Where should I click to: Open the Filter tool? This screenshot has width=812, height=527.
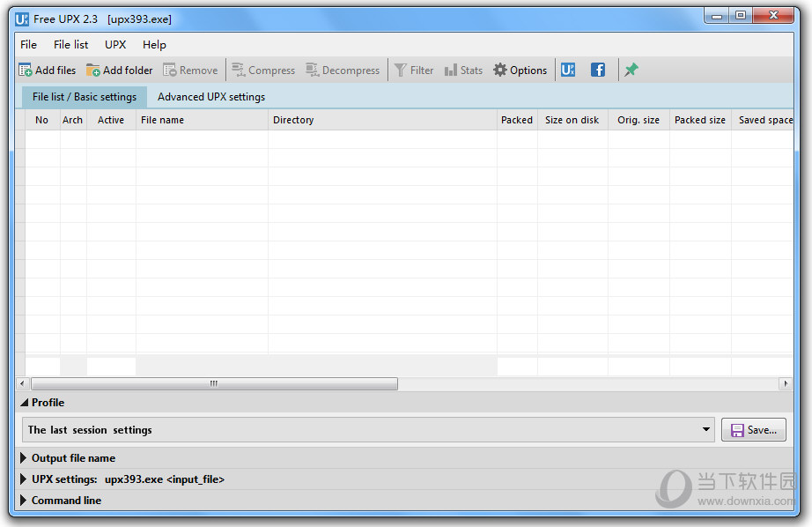414,70
